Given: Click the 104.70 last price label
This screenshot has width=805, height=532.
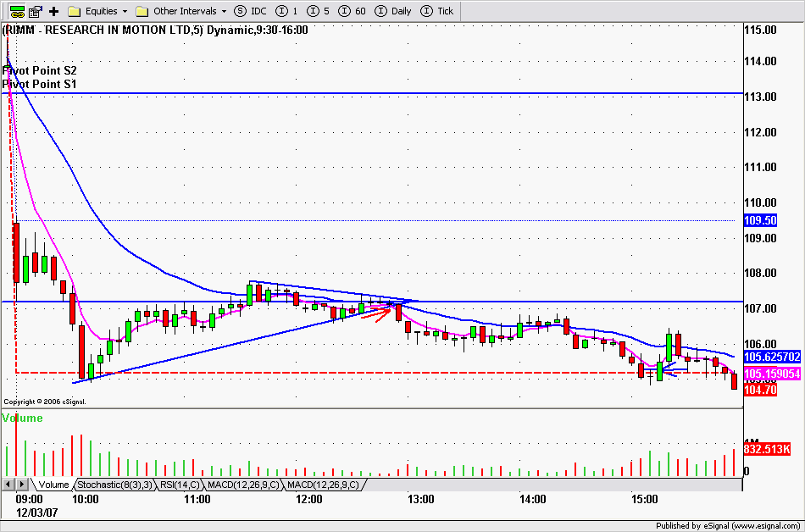Looking at the screenshot, I should click(x=760, y=390).
